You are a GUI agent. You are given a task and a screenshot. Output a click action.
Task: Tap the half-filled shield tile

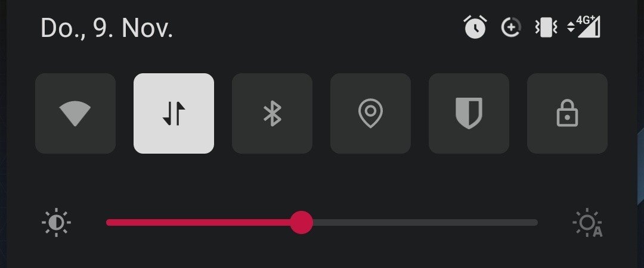click(469, 113)
